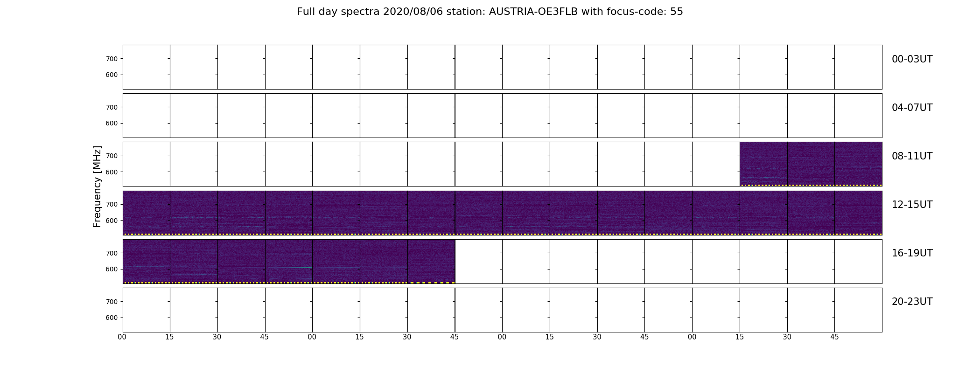Screen dimensions: 980x373
Task: Click the empty plot panel of the 20-23UT row
Action: click(x=502, y=310)
